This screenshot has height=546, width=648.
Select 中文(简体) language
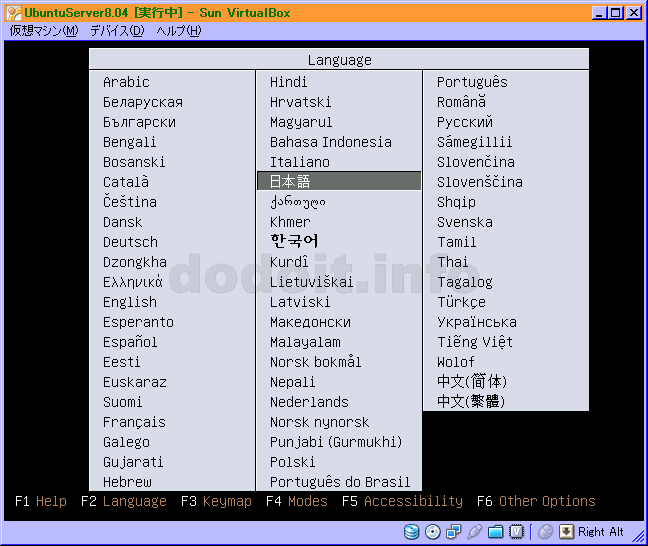click(472, 381)
